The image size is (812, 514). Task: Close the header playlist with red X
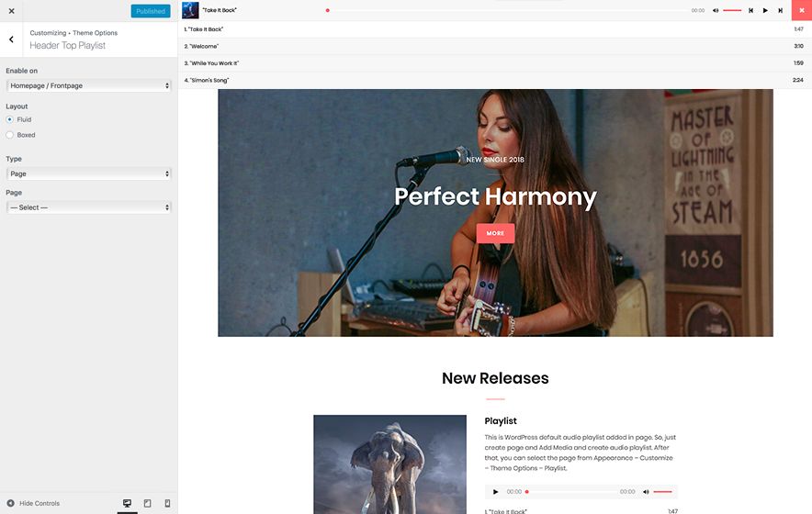point(801,10)
